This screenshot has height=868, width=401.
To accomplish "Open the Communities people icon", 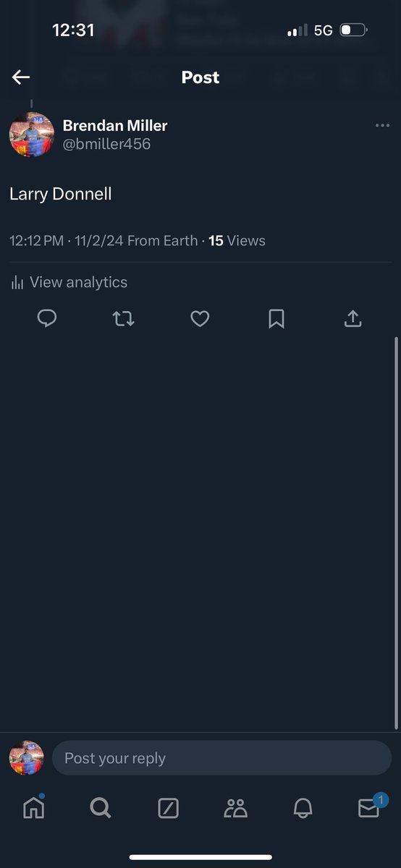I will 235,808.
